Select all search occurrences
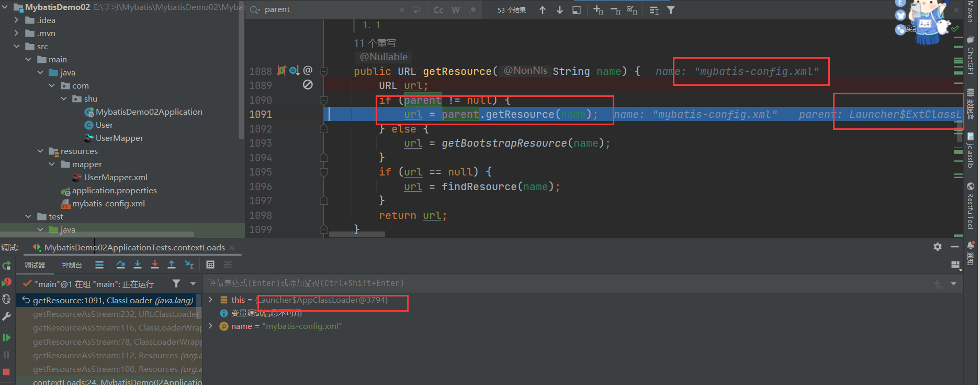Image resolution: width=980 pixels, height=385 pixels. pyautogui.click(x=632, y=10)
